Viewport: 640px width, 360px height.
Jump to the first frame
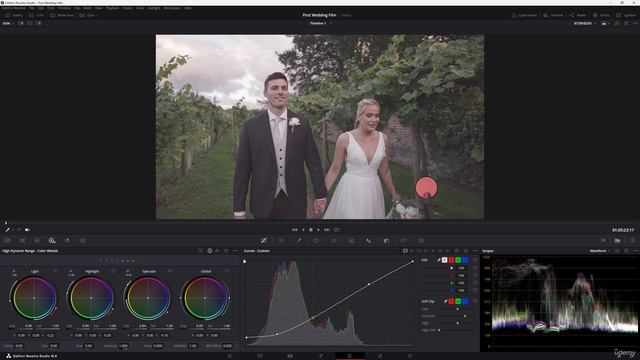(294, 230)
